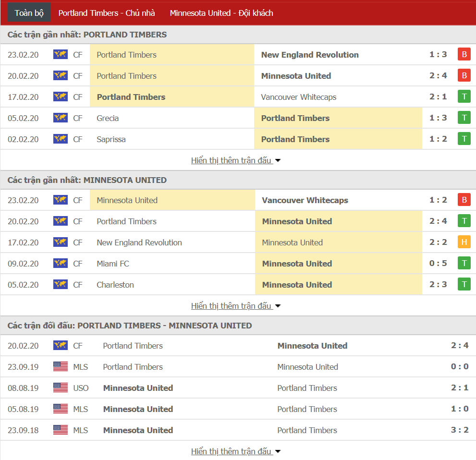This screenshot has width=476, height=460.
Task: Open Minnesota United - Đội khách tab
Action: coord(221,13)
